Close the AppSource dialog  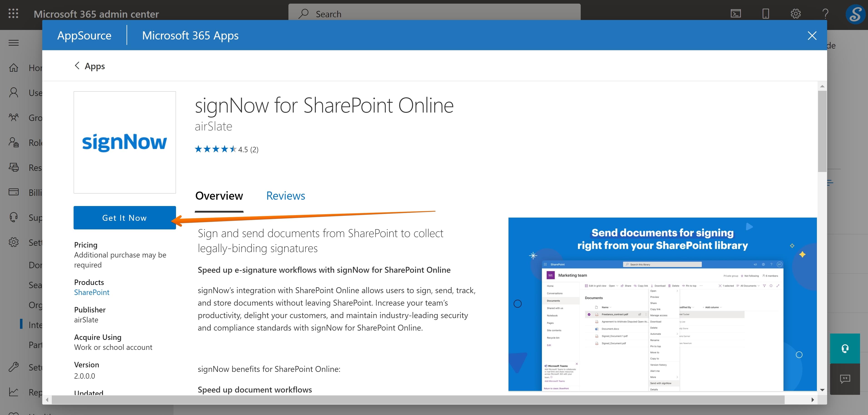tap(812, 35)
